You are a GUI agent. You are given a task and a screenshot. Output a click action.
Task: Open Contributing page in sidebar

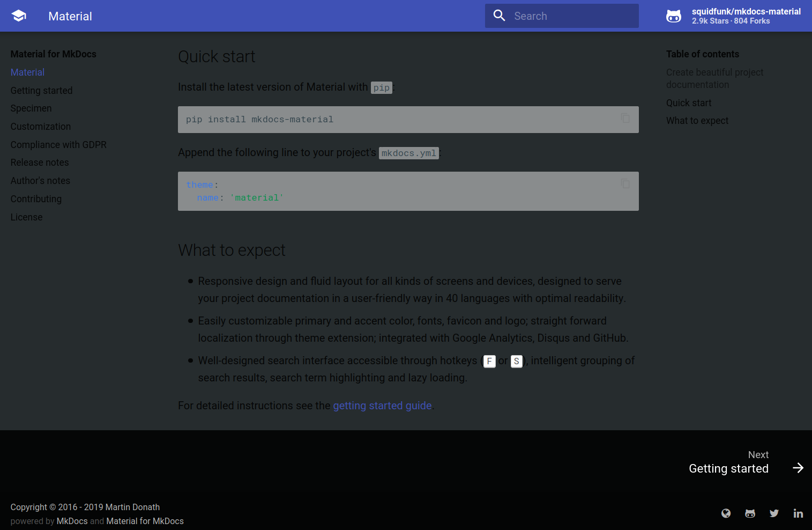[36, 199]
